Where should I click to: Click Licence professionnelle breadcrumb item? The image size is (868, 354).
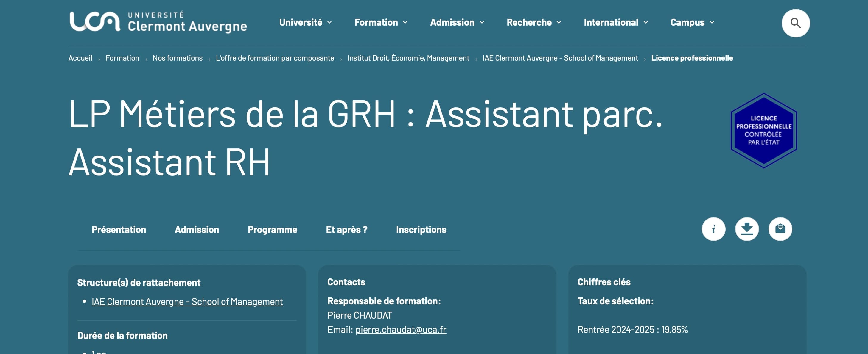pyautogui.click(x=692, y=58)
